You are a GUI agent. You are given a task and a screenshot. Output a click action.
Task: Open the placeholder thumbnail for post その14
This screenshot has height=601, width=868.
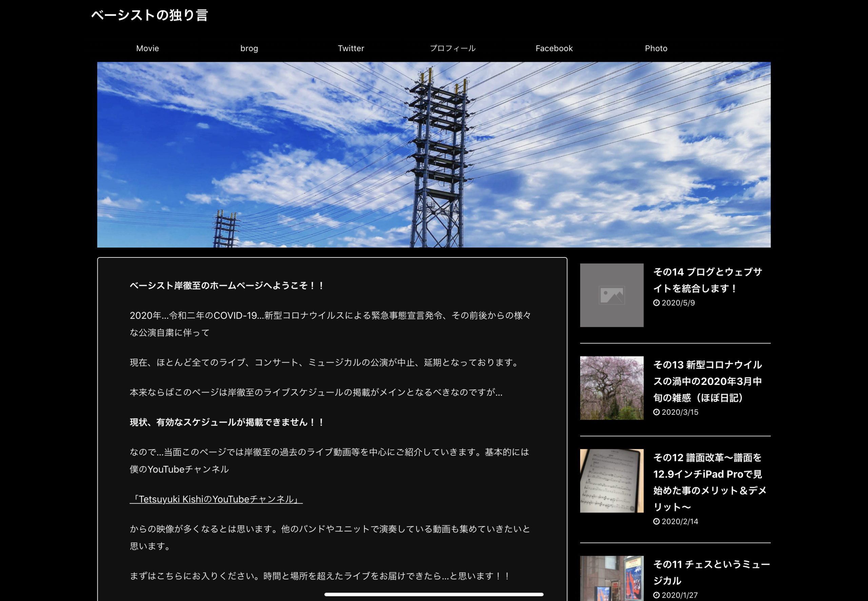(612, 295)
